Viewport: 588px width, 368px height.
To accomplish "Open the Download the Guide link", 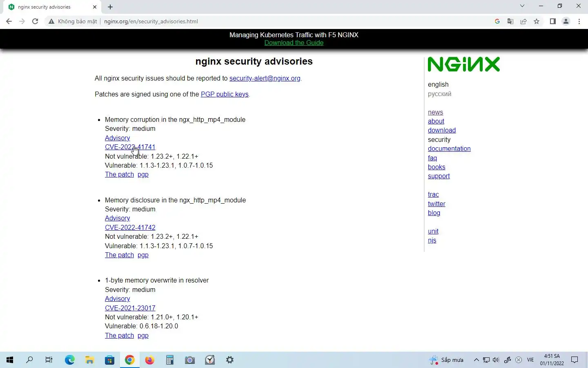I will pos(294,43).
